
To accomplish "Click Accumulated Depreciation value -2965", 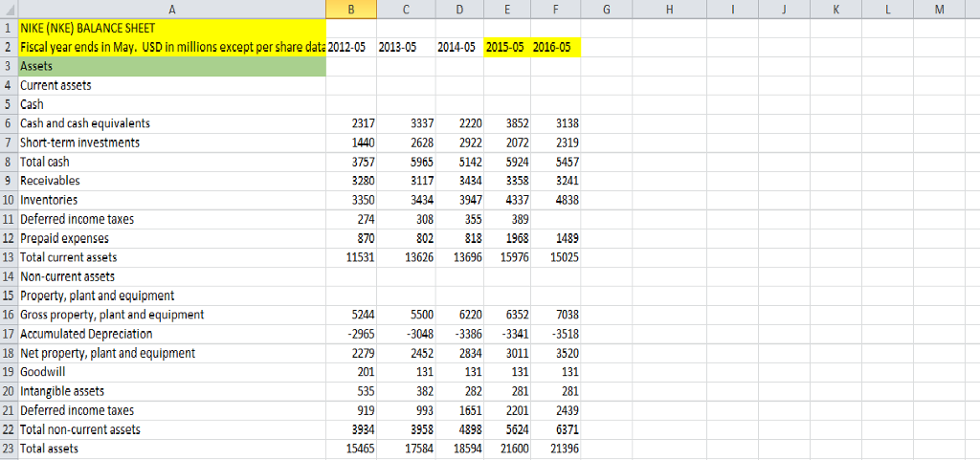I will pyautogui.click(x=351, y=334).
